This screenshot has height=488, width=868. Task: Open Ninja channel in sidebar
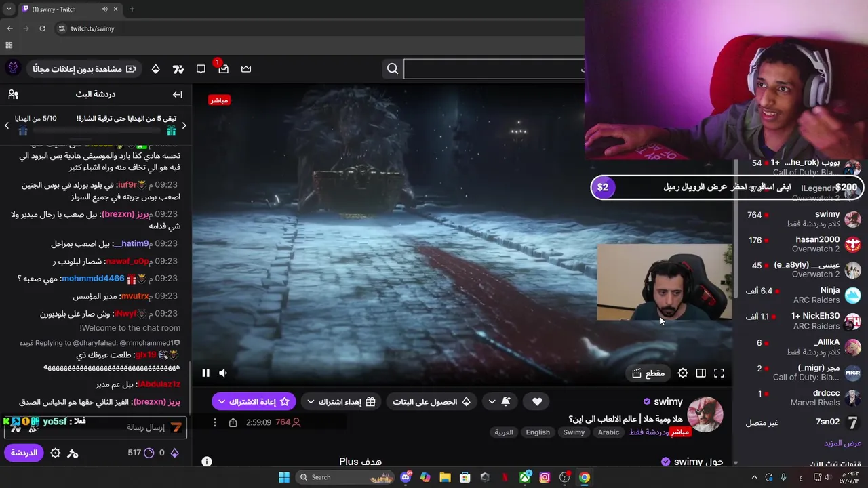point(802,295)
